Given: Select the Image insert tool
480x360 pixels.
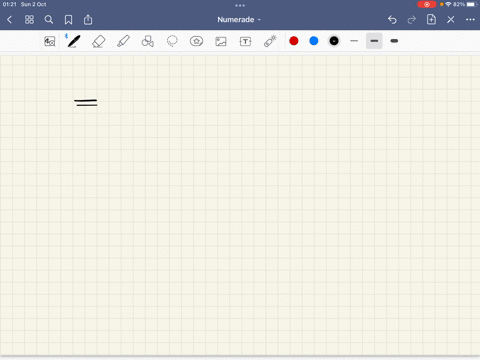Looking at the screenshot, I should pyautogui.click(x=221, y=41).
